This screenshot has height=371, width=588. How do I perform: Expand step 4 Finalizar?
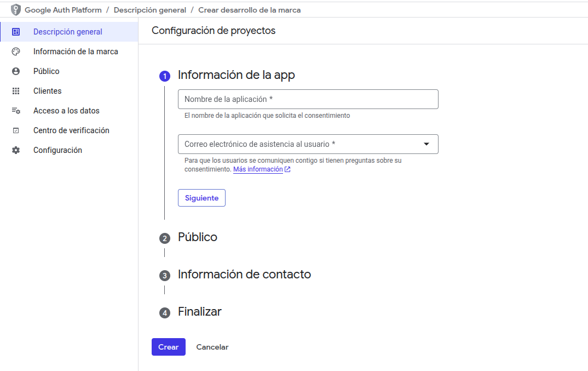point(199,312)
